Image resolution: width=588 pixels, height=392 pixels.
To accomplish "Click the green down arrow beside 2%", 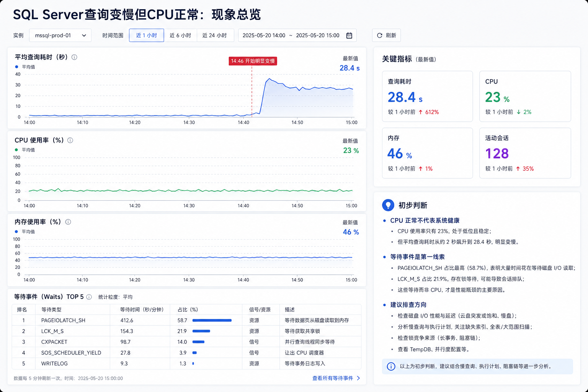I will pos(519,112).
